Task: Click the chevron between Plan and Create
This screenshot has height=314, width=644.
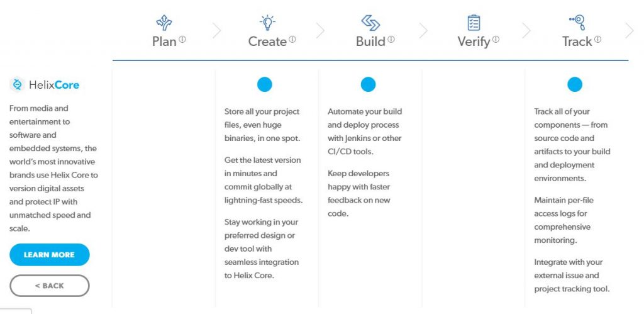Action: (x=216, y=30)
